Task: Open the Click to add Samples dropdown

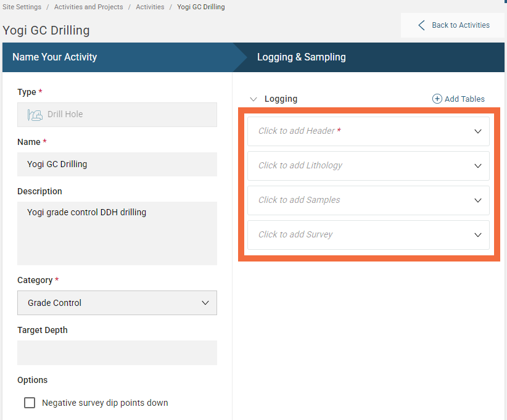Action: click(368, 200)
